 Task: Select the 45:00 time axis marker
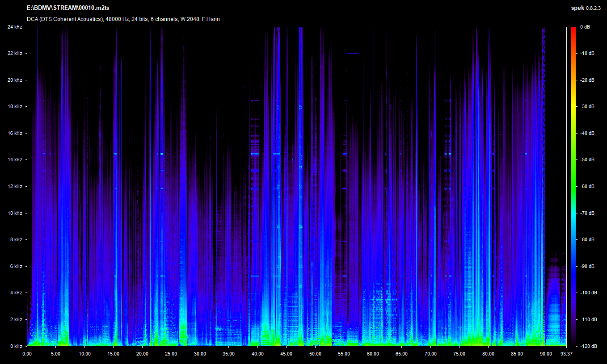click(286, 354)
